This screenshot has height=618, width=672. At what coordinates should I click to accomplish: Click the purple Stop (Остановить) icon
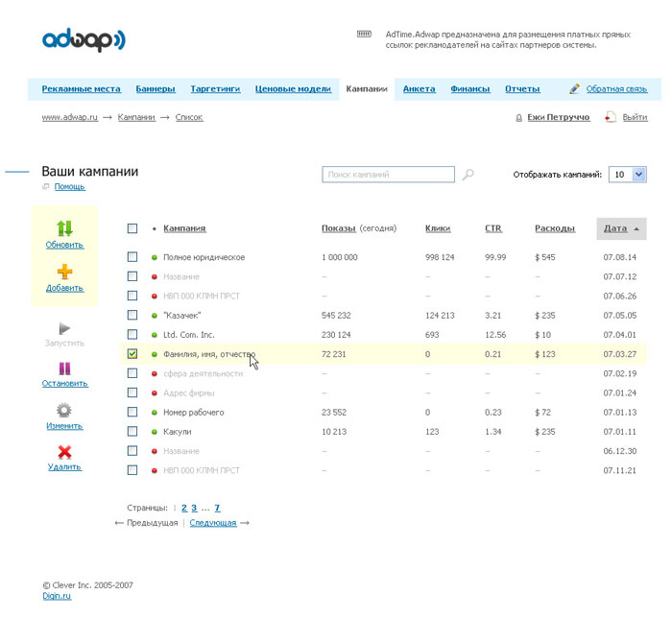tap(64, 368)
